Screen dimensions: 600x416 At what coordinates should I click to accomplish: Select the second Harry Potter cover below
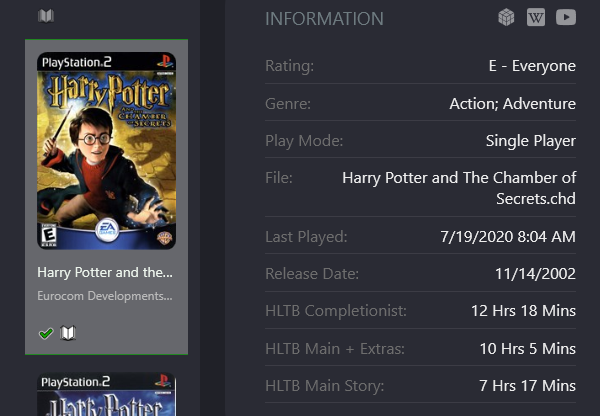[x=106, y=395]
